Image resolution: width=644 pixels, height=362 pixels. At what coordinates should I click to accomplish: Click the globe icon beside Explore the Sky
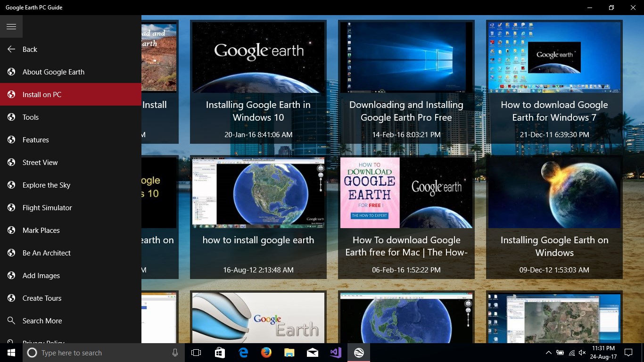pyautogui.click(x=11, y=185)
